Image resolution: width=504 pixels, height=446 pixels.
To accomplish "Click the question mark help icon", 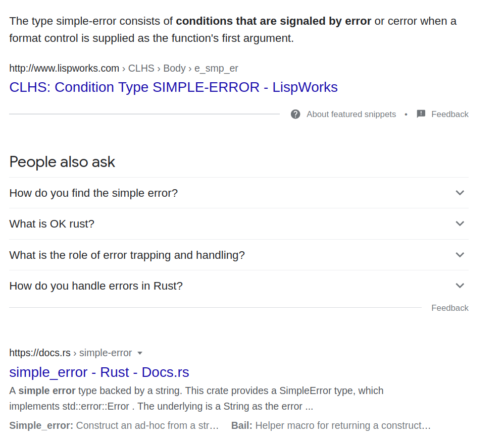I will tap(295, 114).
